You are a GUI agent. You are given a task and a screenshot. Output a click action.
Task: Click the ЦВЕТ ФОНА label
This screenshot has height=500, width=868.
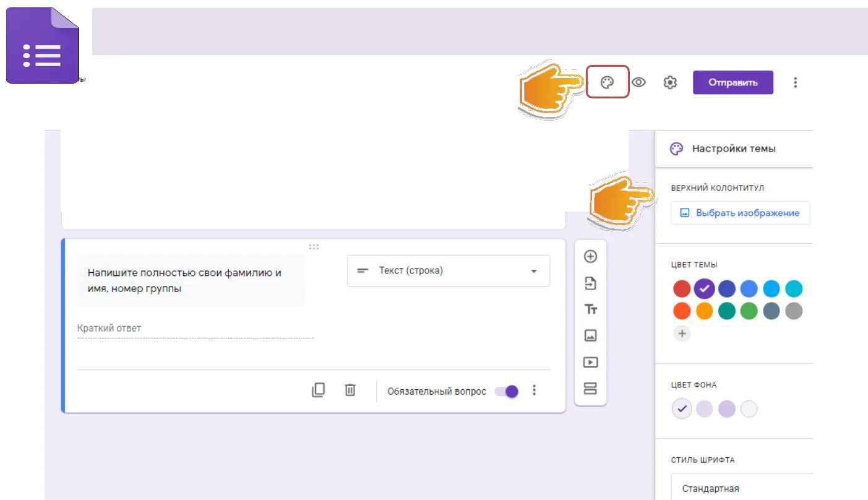[694, 385]
